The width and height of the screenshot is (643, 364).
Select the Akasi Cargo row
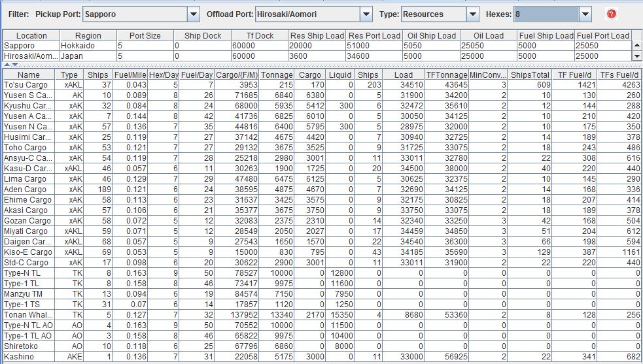pos(322,210)
